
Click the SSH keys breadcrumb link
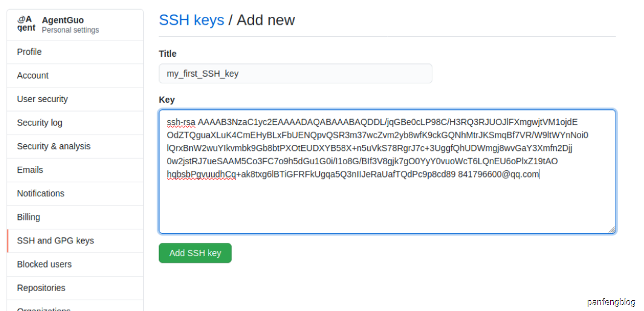192,20
